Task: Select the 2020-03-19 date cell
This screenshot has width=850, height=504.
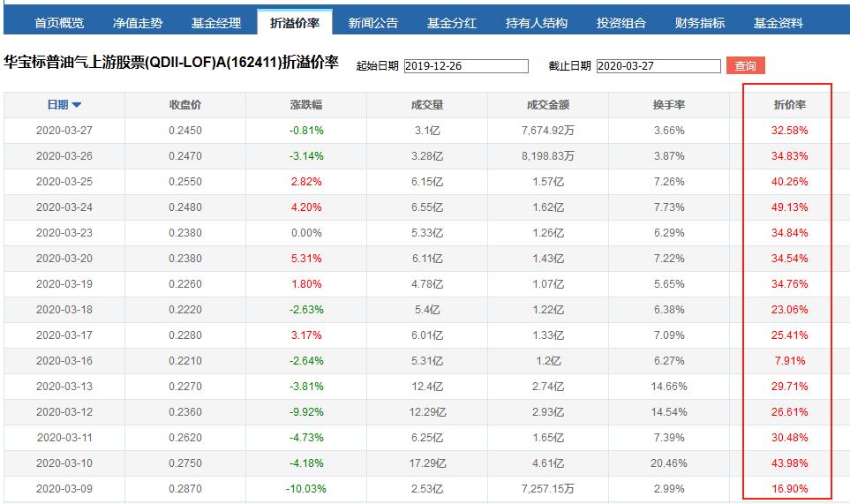Action: (x=64, y=284)
